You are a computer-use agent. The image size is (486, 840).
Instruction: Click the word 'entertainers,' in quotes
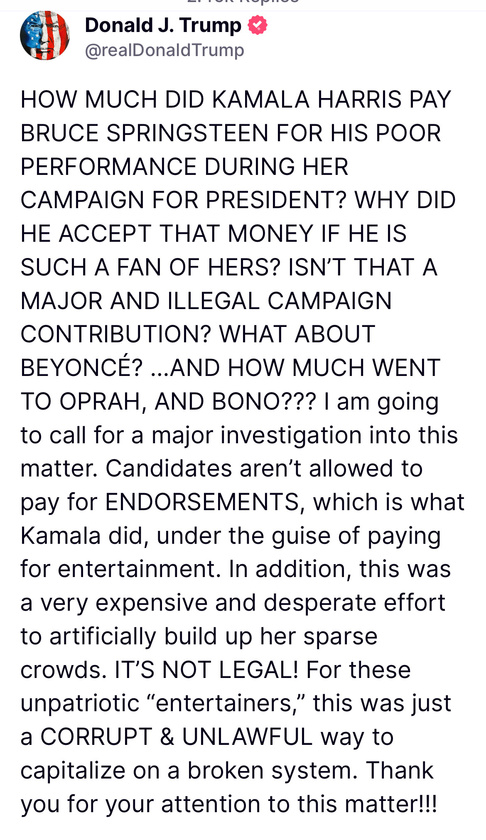pos(230,703)
